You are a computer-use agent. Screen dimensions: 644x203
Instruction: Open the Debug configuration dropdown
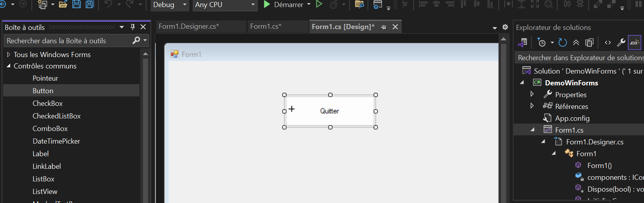pos(185,5)
